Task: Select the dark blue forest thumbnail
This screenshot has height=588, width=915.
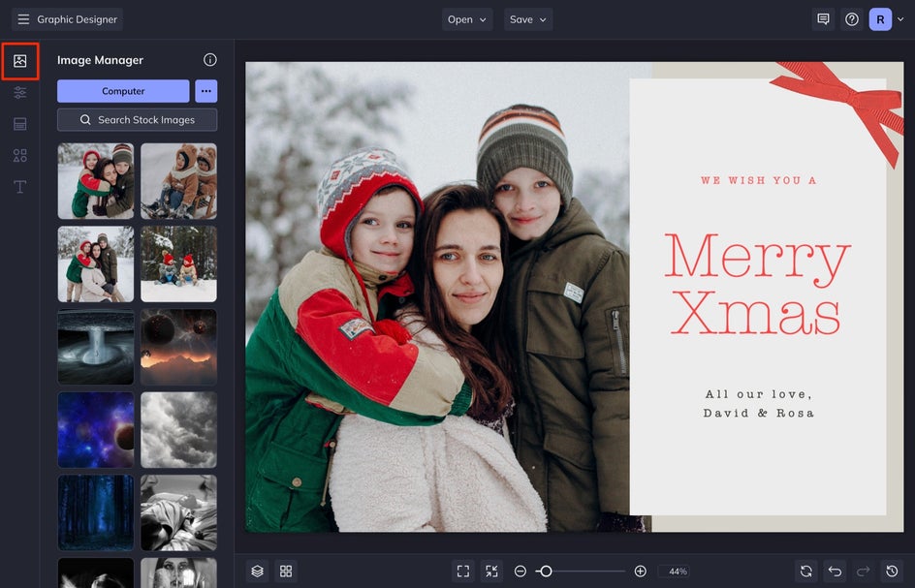Action: [96, 512]
